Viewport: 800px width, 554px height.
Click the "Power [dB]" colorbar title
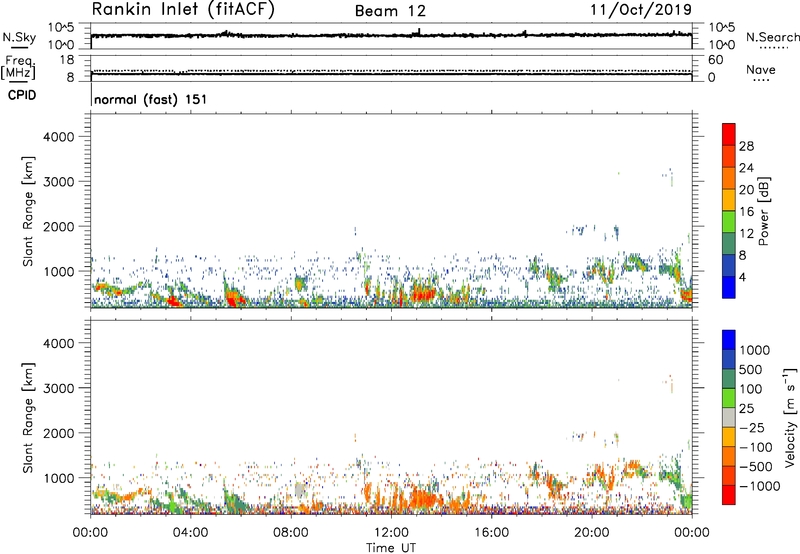pyautogui.click(x=763, y=211)
